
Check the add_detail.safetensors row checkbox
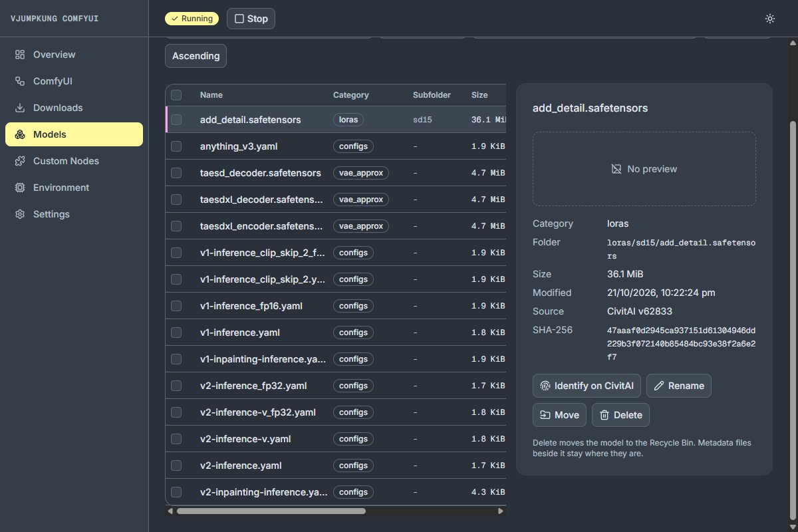click(x=176, y=120)
